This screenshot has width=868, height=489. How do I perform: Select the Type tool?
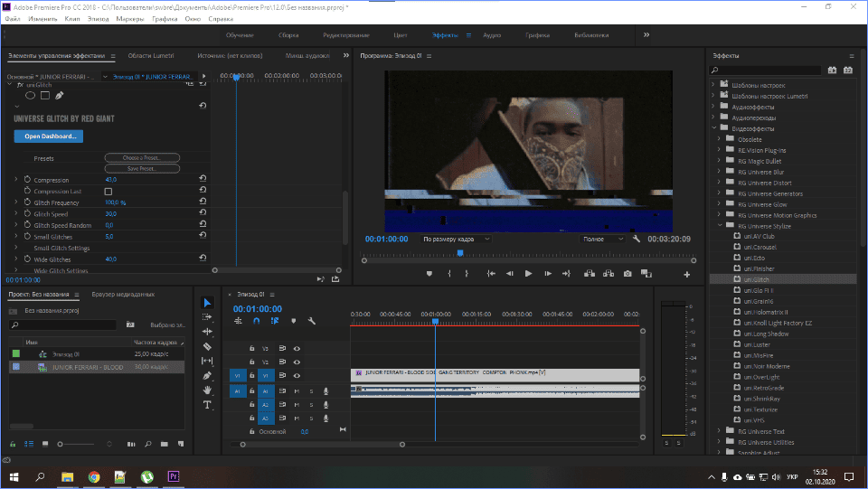coord(207,405)
